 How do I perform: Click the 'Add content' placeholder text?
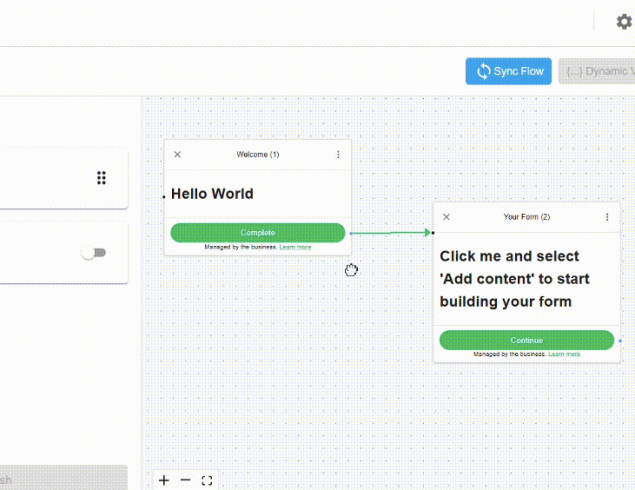(515, 279)
